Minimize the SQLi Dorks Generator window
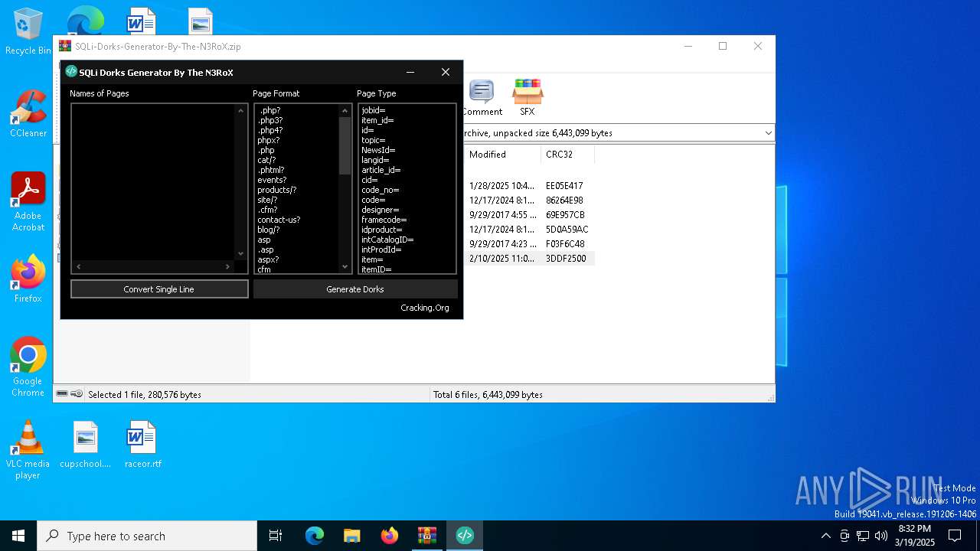Viewport: 980px width, 551px height. click(410, 72)
